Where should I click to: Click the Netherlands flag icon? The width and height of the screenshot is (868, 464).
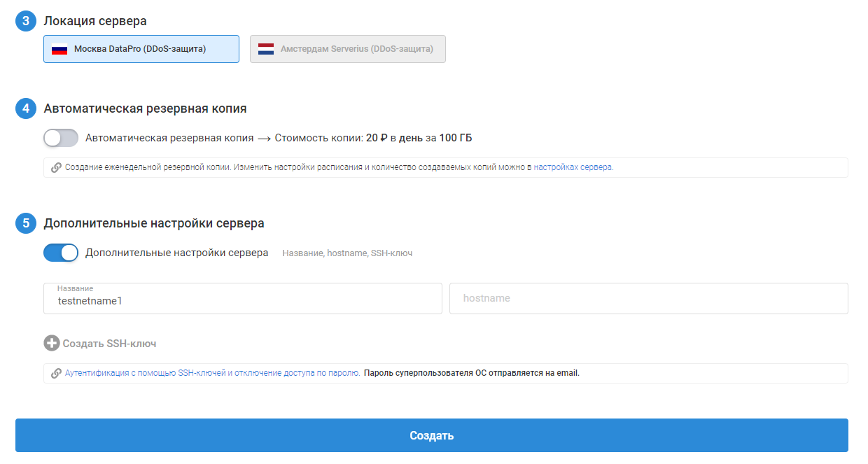pos(266,49)
